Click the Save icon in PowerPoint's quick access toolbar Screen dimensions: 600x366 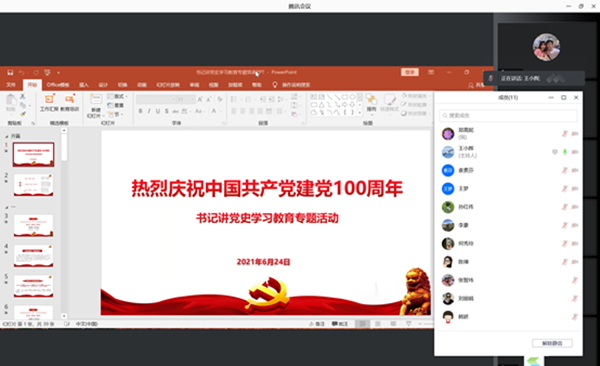[10, 72]
